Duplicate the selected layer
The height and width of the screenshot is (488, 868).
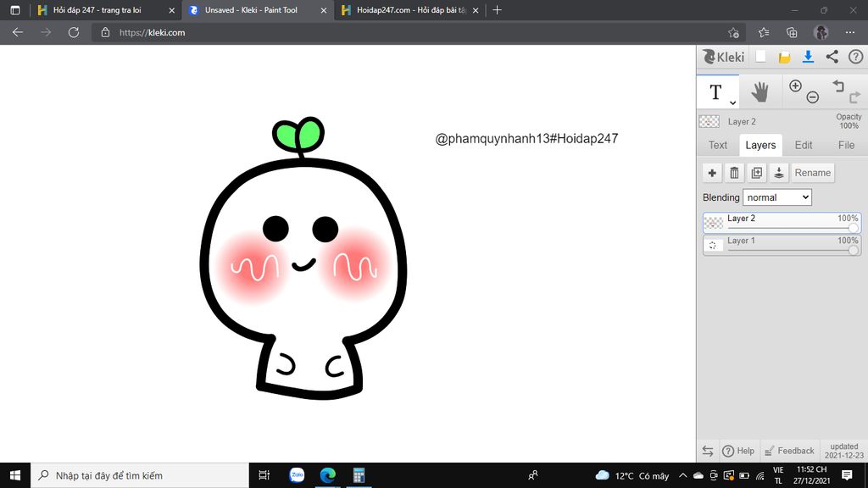[x=756, y=173]
